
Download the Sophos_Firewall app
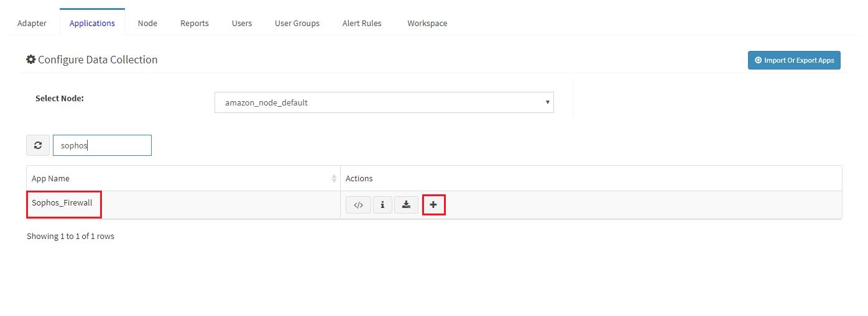click(x=406, y=205)
